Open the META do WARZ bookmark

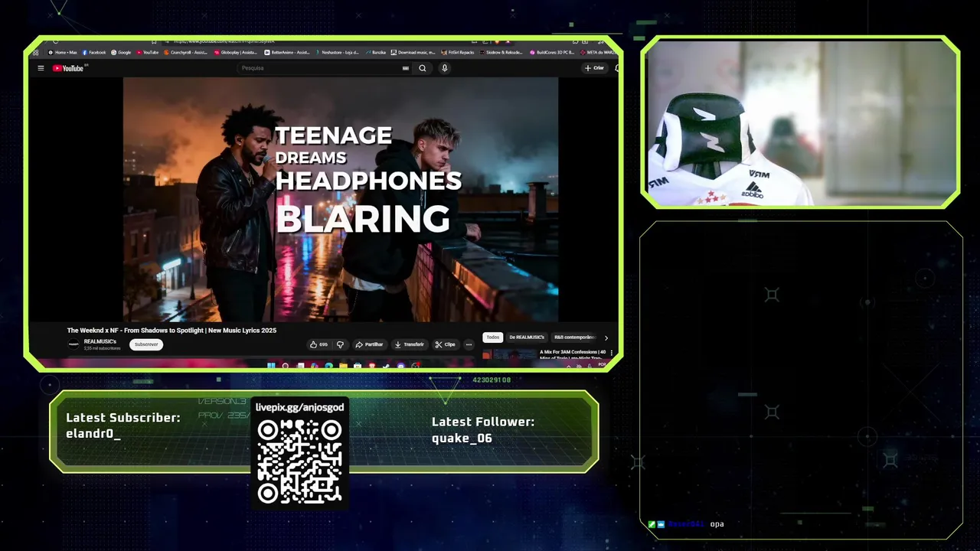(x=599, y=53)
